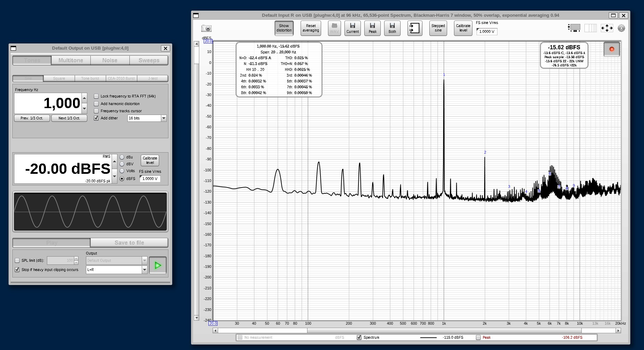Uncheck the Add dither checkbox
The width and height of the screenshot is (644, 350).
tap(96, 118)
